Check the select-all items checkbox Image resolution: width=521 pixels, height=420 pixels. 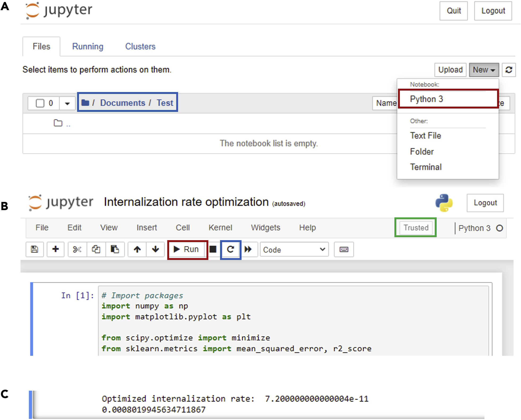[40, 103]
